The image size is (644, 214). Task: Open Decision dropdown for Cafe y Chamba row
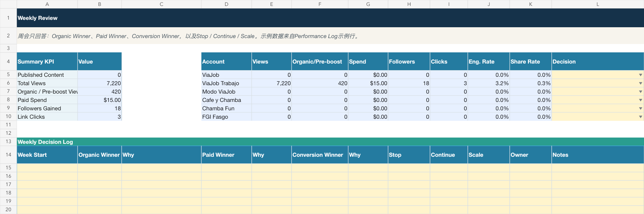click(640, 100)
